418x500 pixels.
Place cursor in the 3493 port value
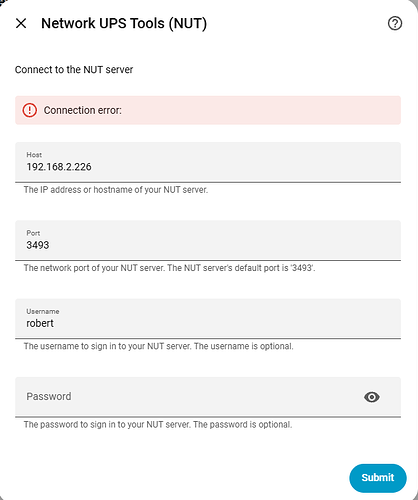[x=38, y=245]
